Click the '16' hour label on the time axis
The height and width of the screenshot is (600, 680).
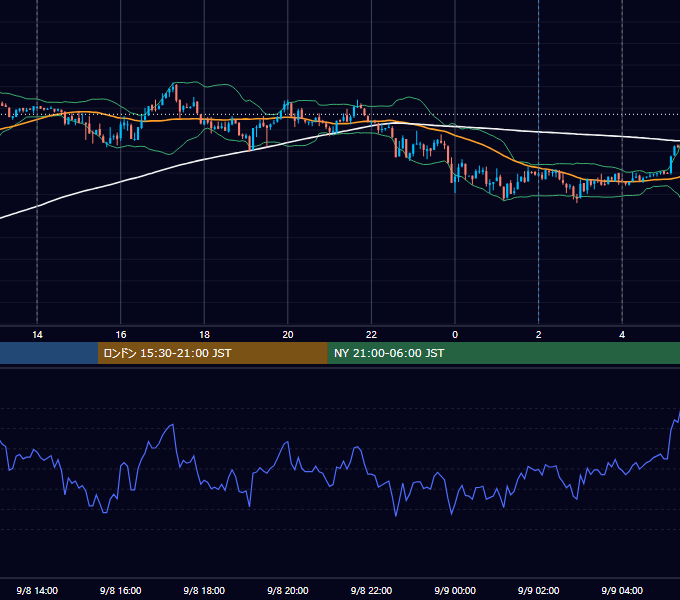click(x=121, y=335)
